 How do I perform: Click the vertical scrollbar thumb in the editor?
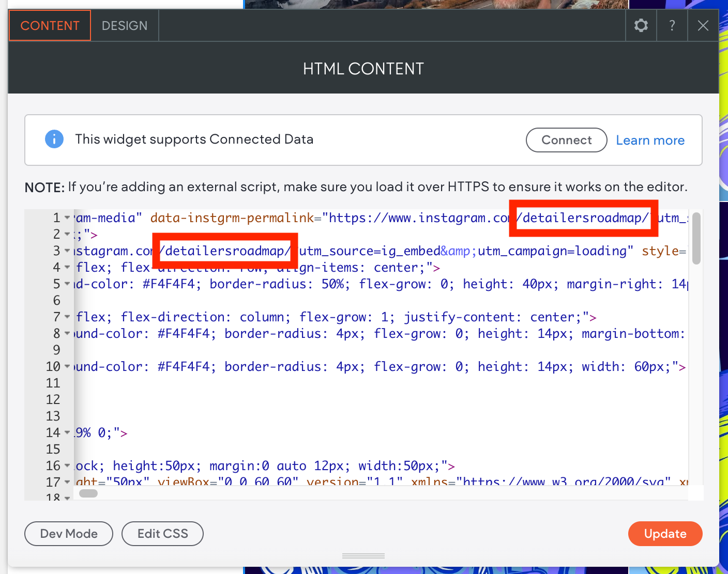point(695,238)
